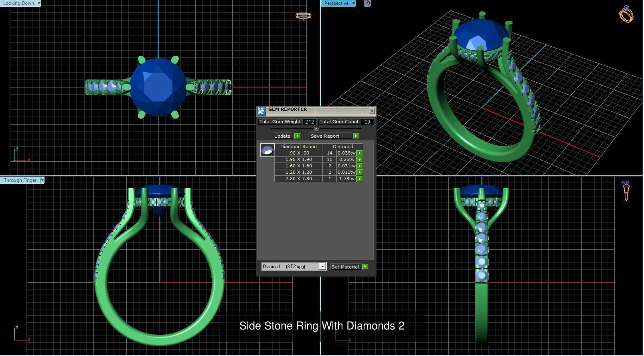Click green arrow on 7.80 X 7.80 row

tap(360, 179)
